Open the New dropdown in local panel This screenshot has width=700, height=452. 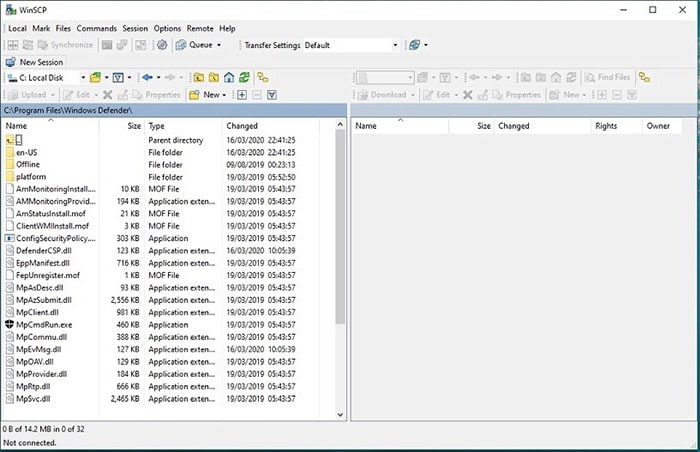click(208, 95)
